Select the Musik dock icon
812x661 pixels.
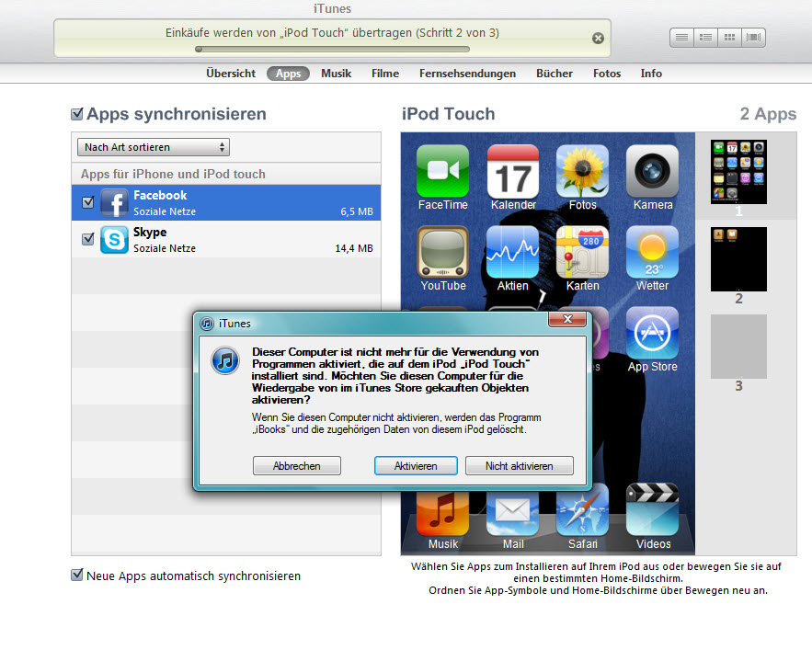pyautogui.click(x=442, y=513)
